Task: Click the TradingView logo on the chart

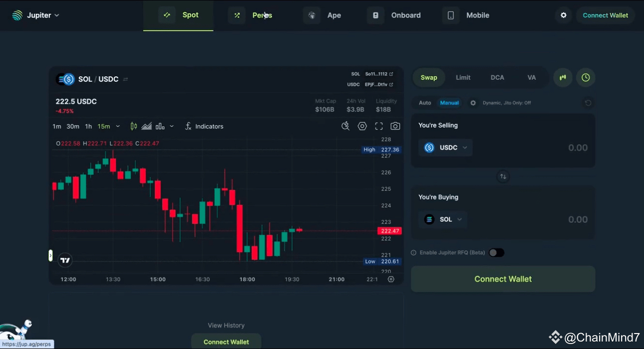Action: [65, 260]
